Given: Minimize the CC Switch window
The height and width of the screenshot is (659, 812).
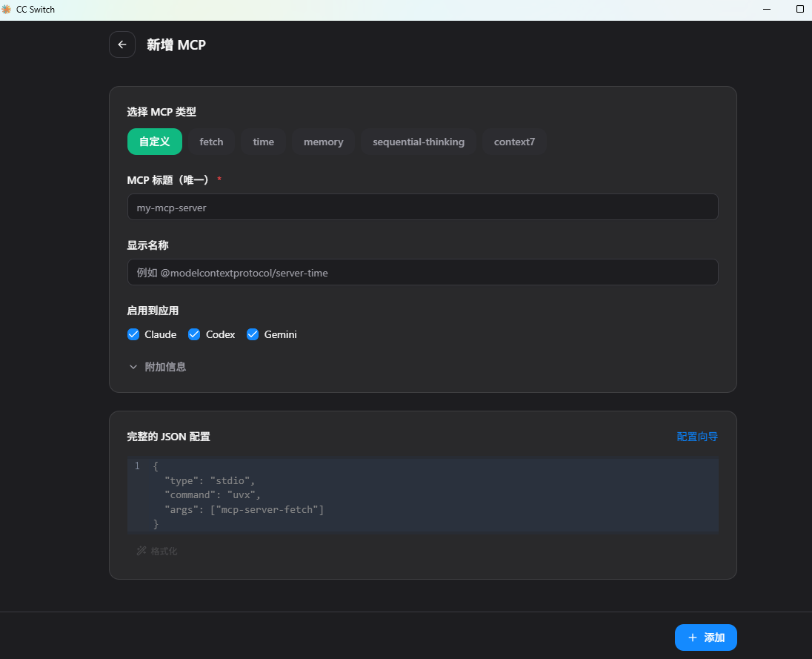Looking at the screenshot, I should (x=767, y=10).
